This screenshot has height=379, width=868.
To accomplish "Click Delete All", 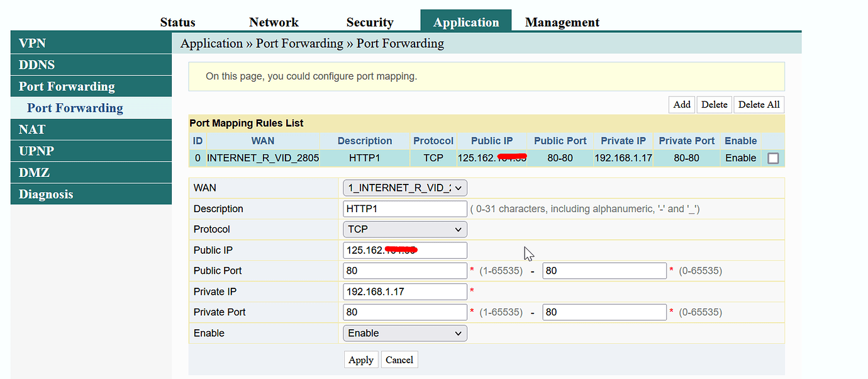I will click(759, 105).
